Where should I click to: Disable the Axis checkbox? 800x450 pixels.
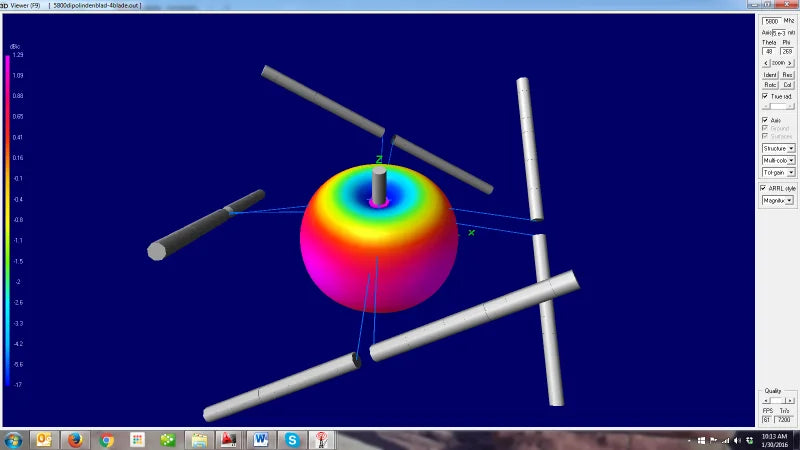(765, 120)
